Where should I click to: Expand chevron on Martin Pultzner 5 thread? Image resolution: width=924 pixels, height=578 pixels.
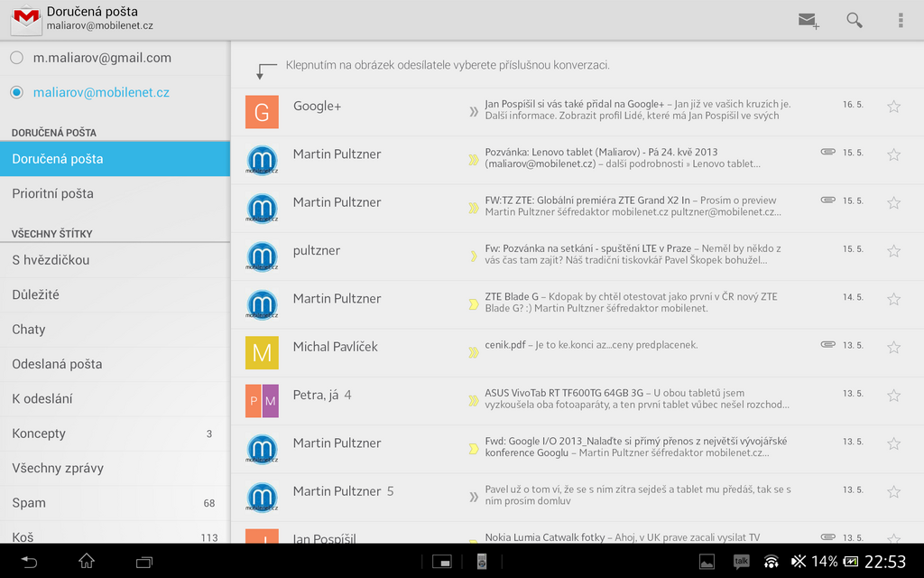(x=474, y=491)
